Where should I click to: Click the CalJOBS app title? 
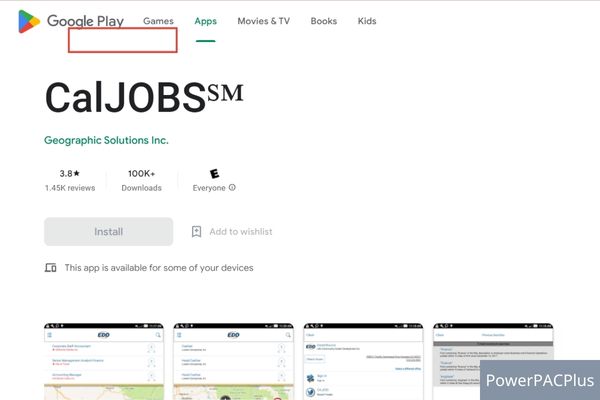[144, 98]
